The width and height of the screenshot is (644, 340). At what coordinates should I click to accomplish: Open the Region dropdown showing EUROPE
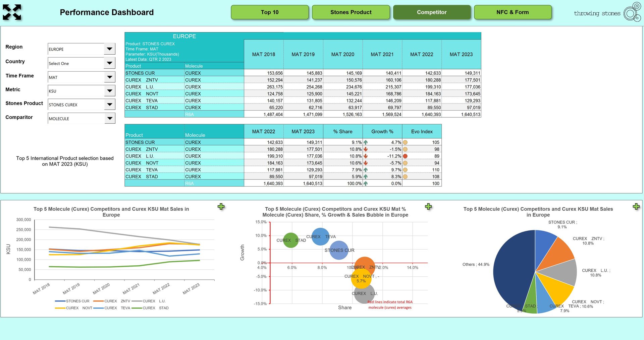click(109, 49)
